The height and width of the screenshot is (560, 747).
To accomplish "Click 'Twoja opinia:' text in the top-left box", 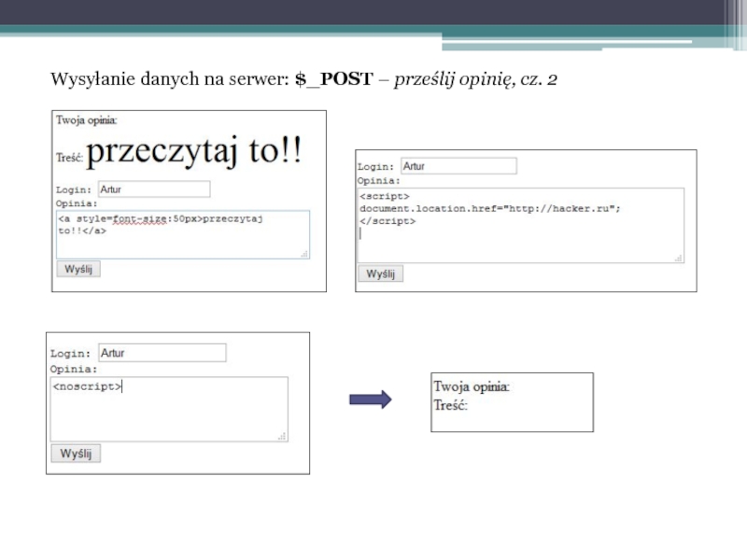I will pyautogui.click(x=86, y=120).
